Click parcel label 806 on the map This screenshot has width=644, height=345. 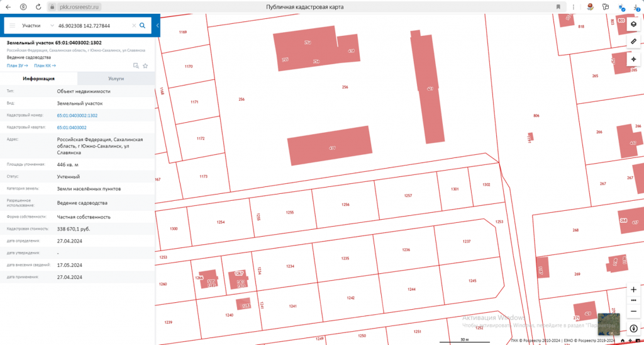tap(536, 116)
